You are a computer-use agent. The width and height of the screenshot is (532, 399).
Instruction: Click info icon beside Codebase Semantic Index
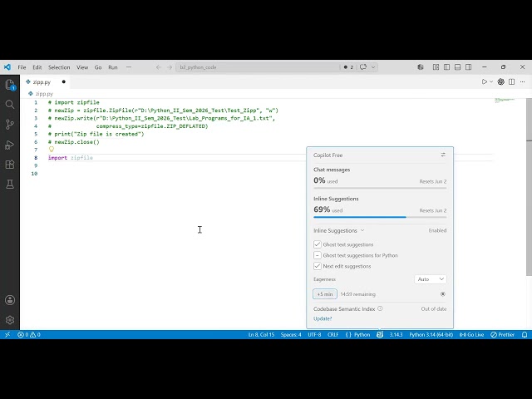[380, 308]
